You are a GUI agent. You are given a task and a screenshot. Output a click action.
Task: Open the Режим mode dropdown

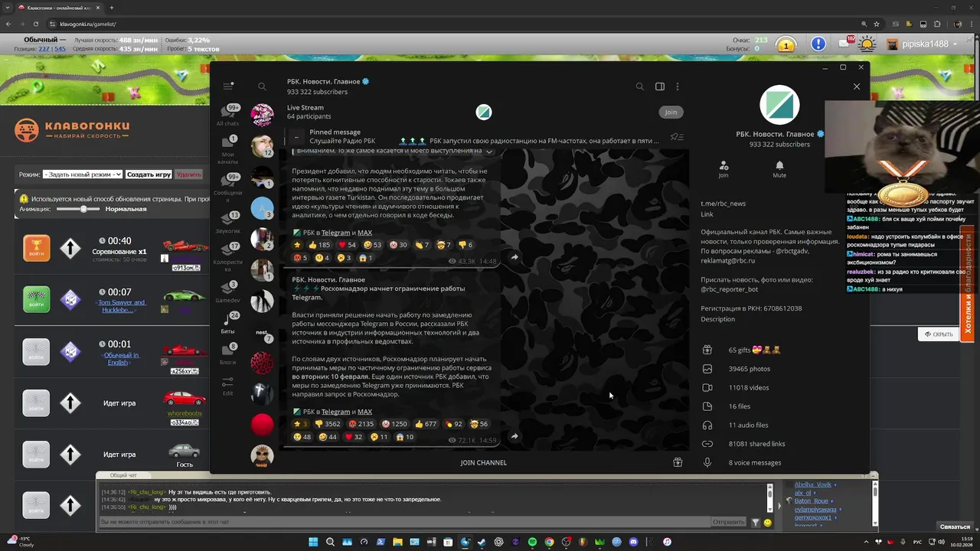click(82, 174)
